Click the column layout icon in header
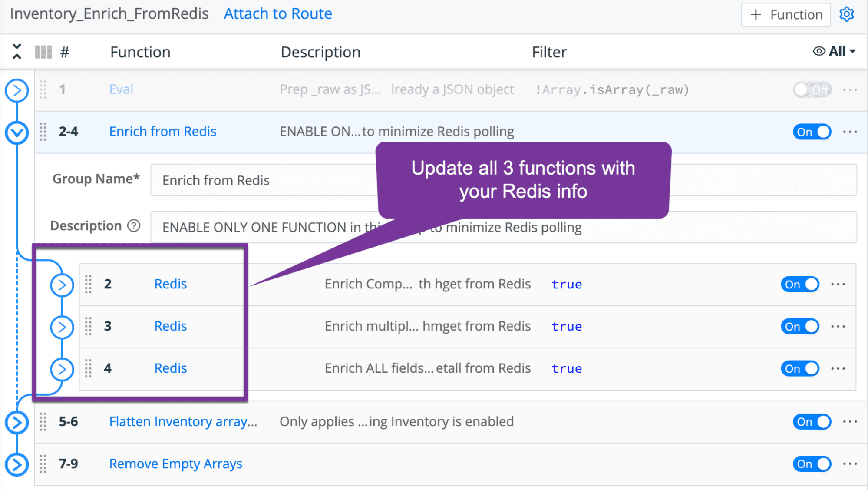This screenshot has height=490, width=868. 43,52
